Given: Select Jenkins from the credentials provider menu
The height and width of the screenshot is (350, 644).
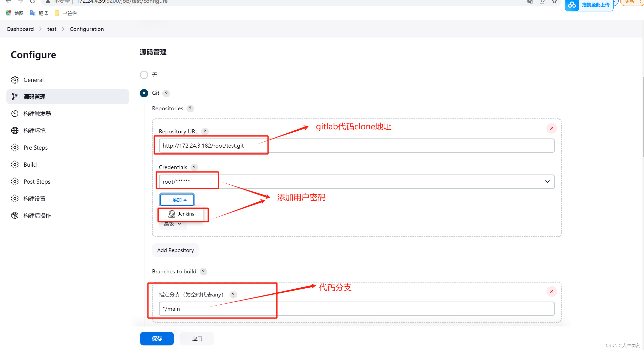Looking at the screenshot, I should click(x=186, y=214).
